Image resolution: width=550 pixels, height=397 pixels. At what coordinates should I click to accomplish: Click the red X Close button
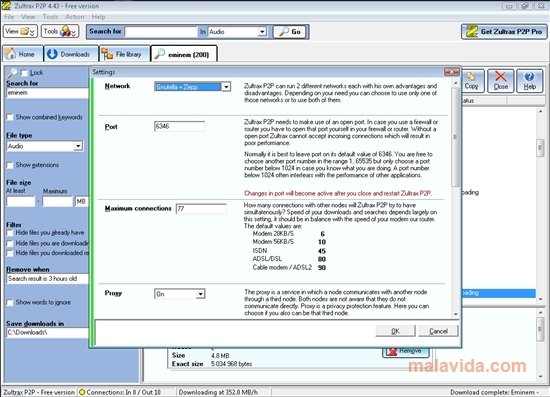[501, 81]
